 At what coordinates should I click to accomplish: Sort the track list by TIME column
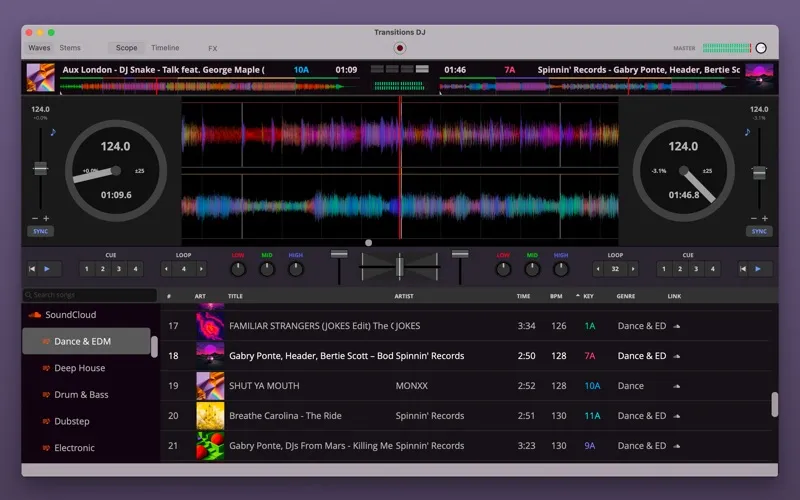[x=523, y=296]
